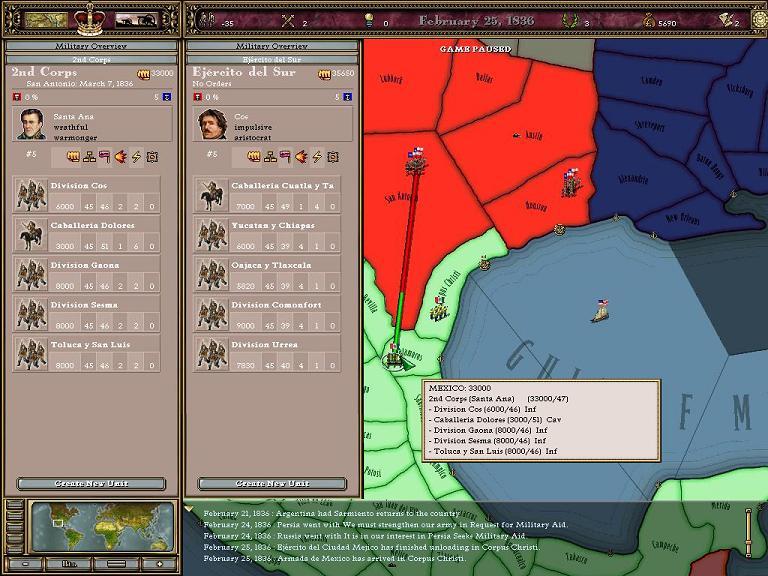This screenshot has width=768, height=576.
Task: Click the flag morale icon in Ejército del Sur column headers
Action: [x=286, y=157]
